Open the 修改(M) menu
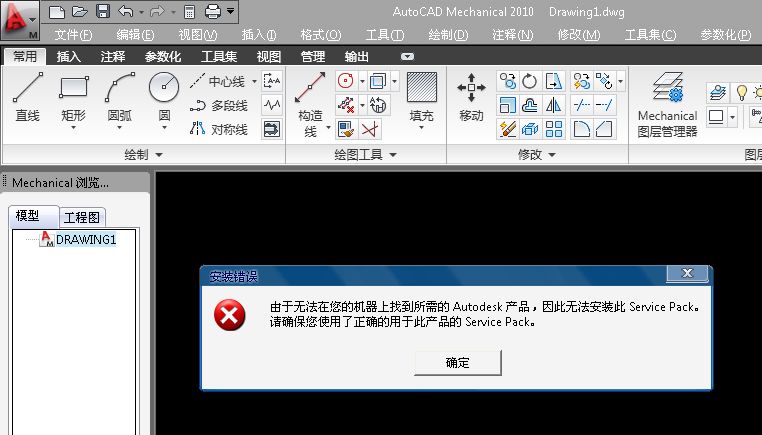 tap(579, 35)
